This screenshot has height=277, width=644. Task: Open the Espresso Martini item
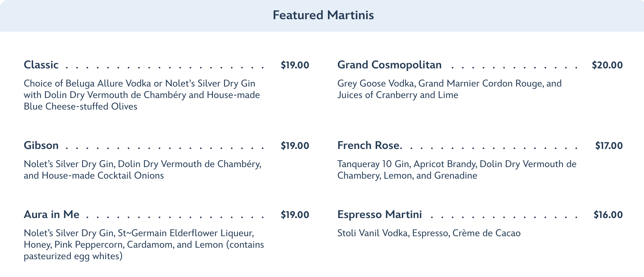(x=379, y=215)
